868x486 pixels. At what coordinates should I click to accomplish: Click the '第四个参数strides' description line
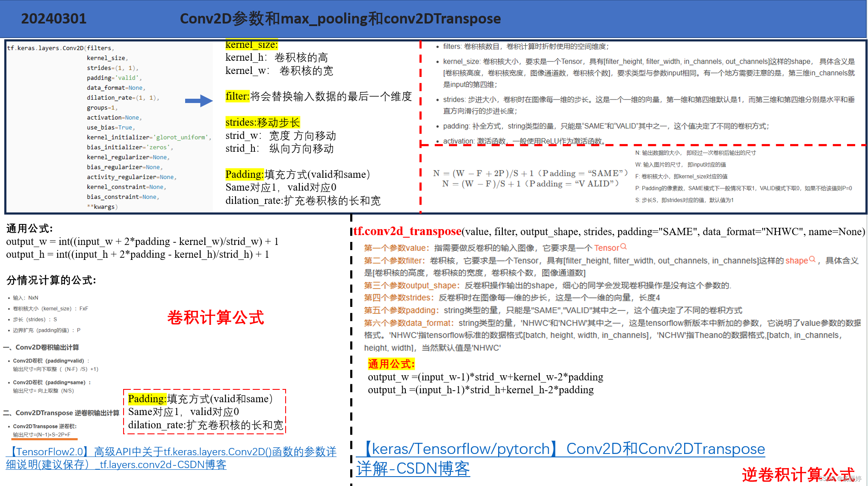click(x=512, y=297)
